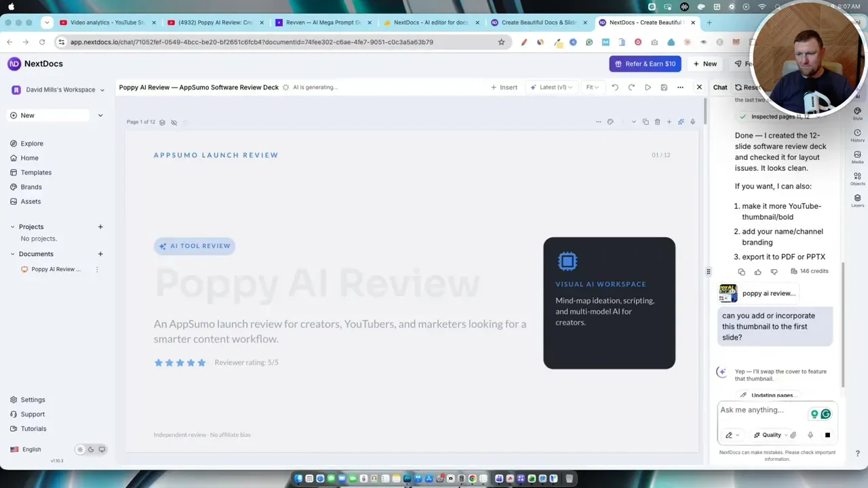Open the David Mills's Workspace dropdown
Screen dimensions: 868x488
[58, 89]
